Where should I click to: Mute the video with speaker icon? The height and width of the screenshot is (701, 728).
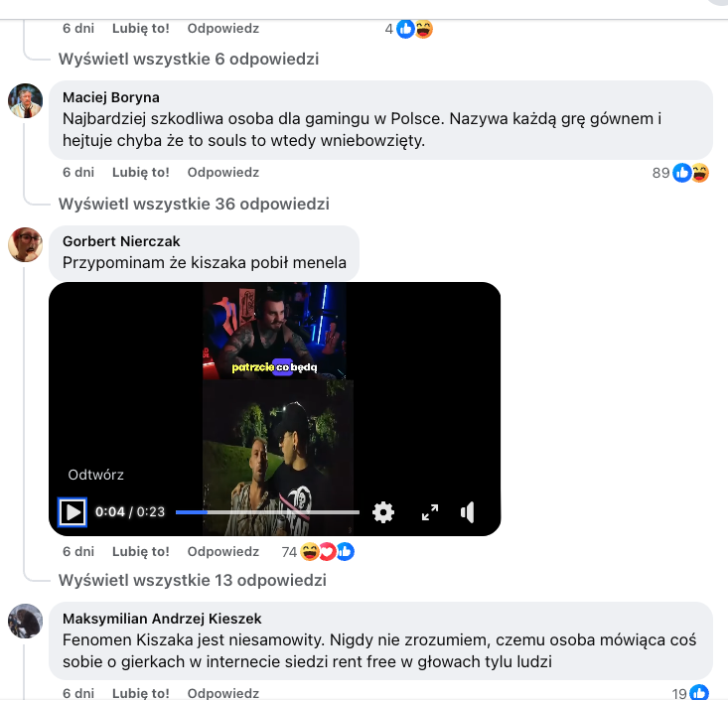point(468,512)
